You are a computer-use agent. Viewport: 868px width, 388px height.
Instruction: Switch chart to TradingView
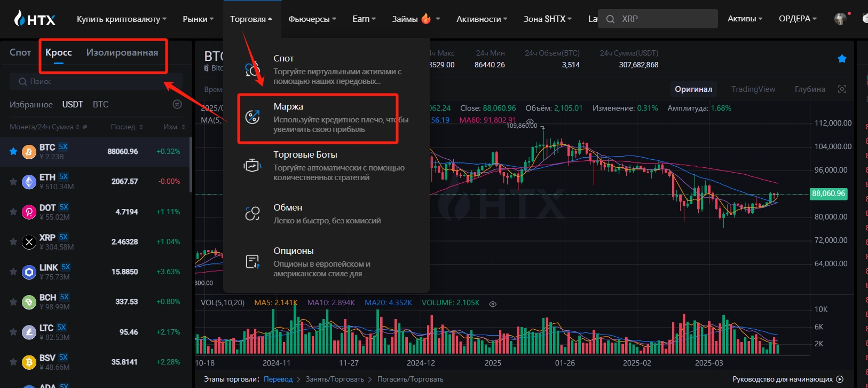753,89
